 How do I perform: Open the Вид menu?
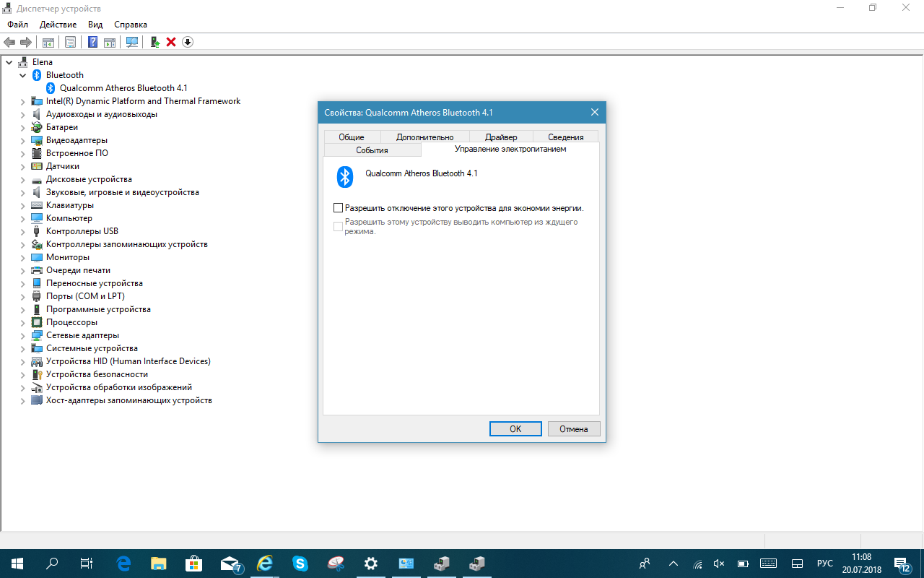(95, 25)
